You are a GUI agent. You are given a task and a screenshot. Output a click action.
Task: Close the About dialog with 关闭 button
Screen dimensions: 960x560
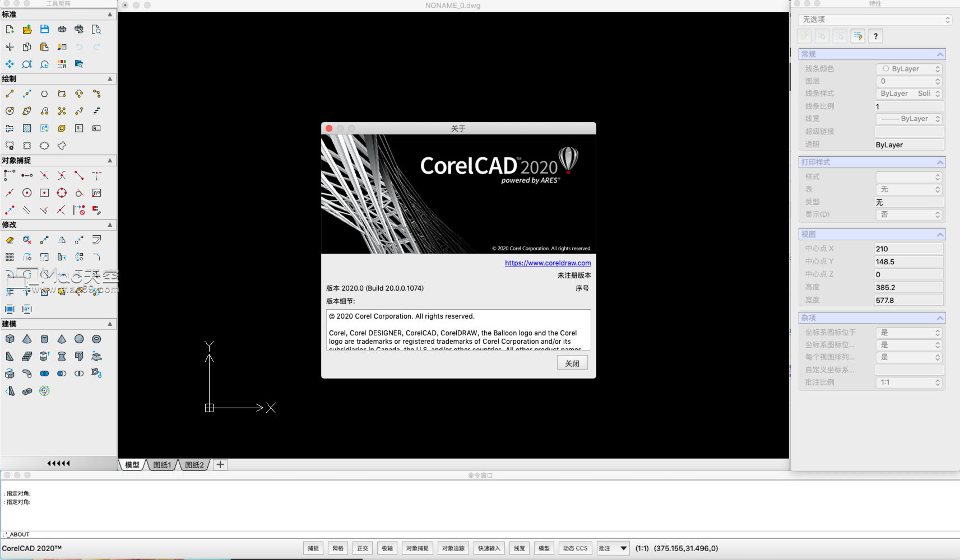pyautogui.click(x=572, y=363)
